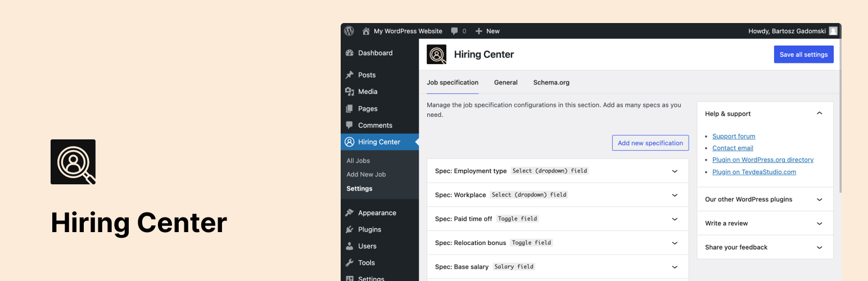Click Select (dropdown) field tag on Employment type
868x281 pixels.
coord(550,171)
